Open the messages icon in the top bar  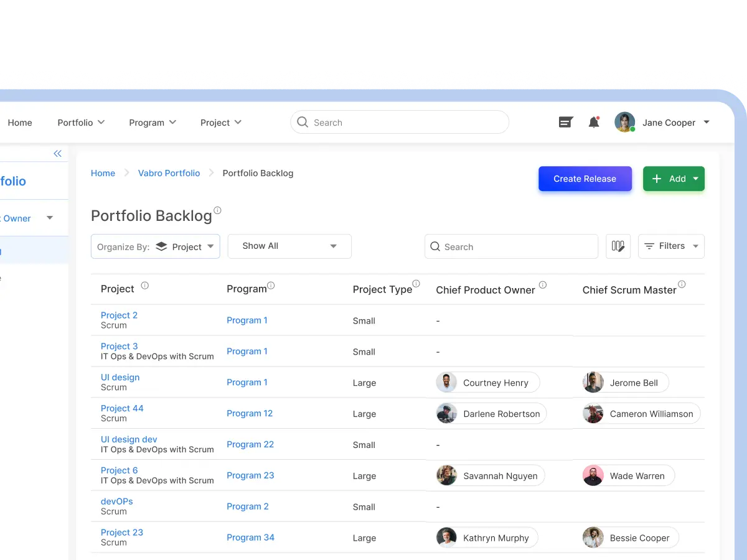coord(565,122)
